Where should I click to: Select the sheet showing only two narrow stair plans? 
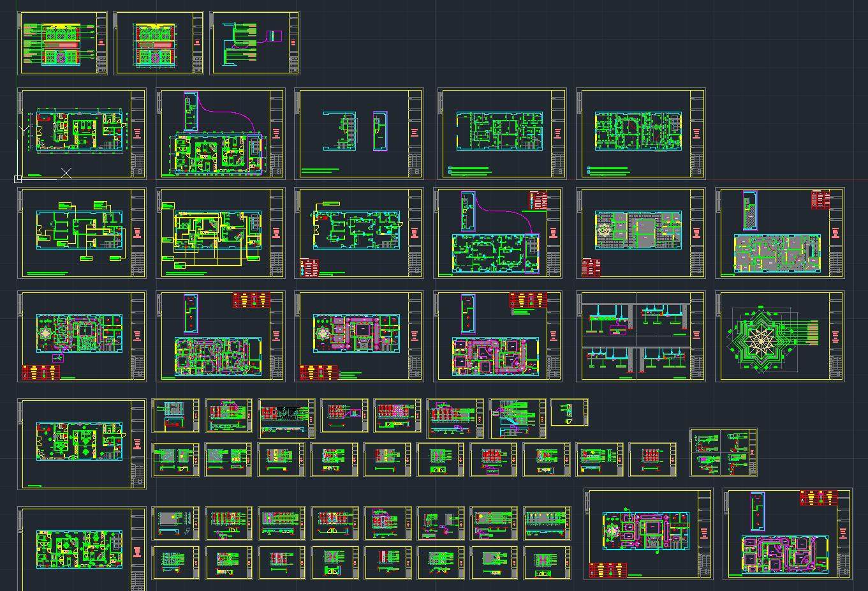point(358,133)
